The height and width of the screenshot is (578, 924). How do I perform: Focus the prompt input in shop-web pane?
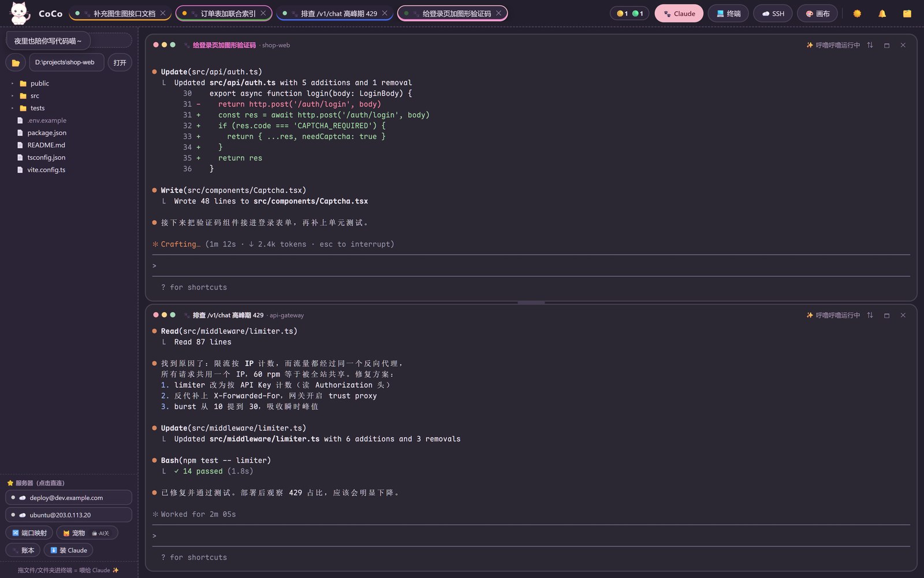click(x=531, y=265)
